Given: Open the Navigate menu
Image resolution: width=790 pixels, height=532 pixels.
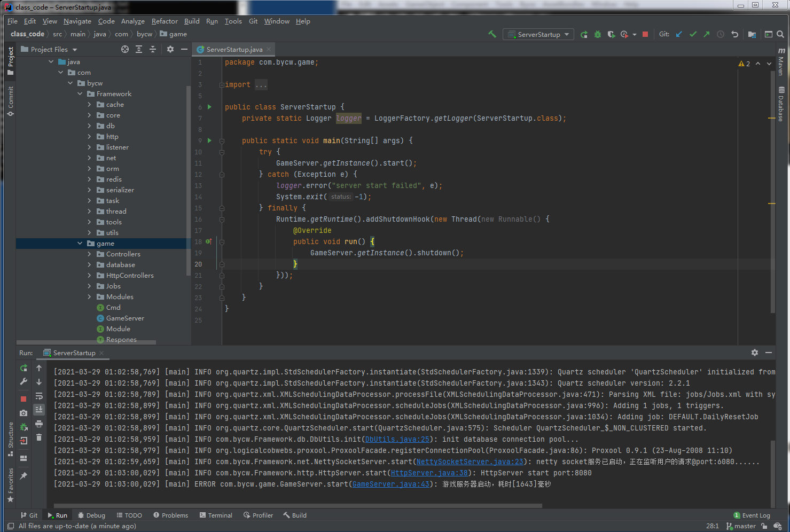Looking at the screenshot, I should point(77,21).
